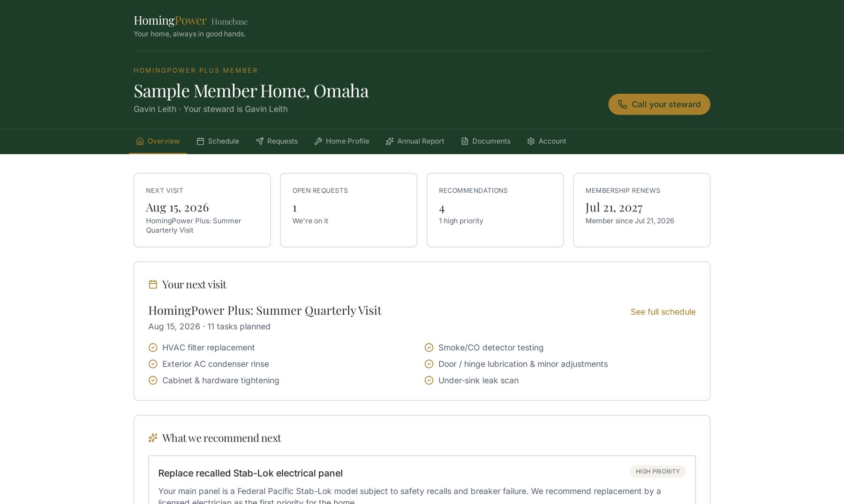
Task: Click the HIGH PRIORITY badge
Action: (658, 472)
